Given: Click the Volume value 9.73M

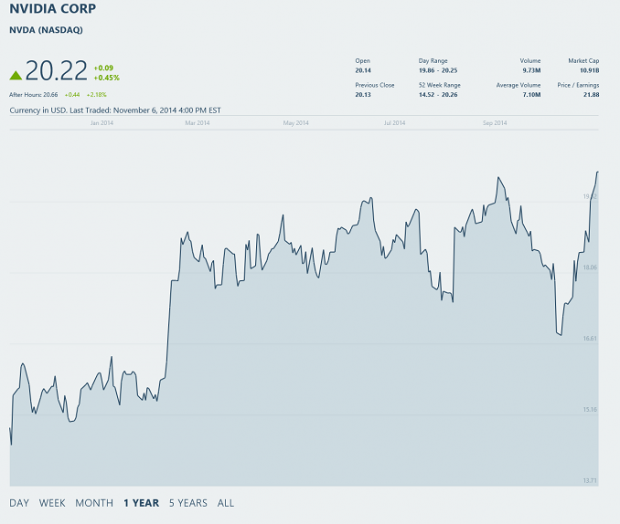Looking at the screenshot, I should (x=531, y=71).
